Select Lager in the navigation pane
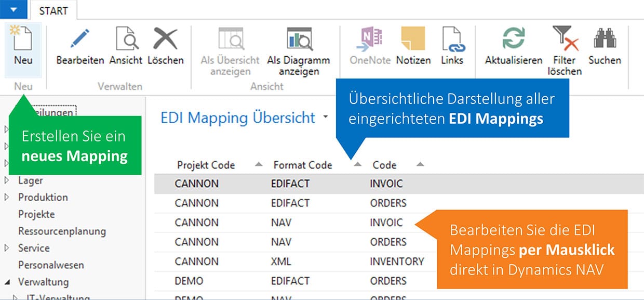 point(31,180)
